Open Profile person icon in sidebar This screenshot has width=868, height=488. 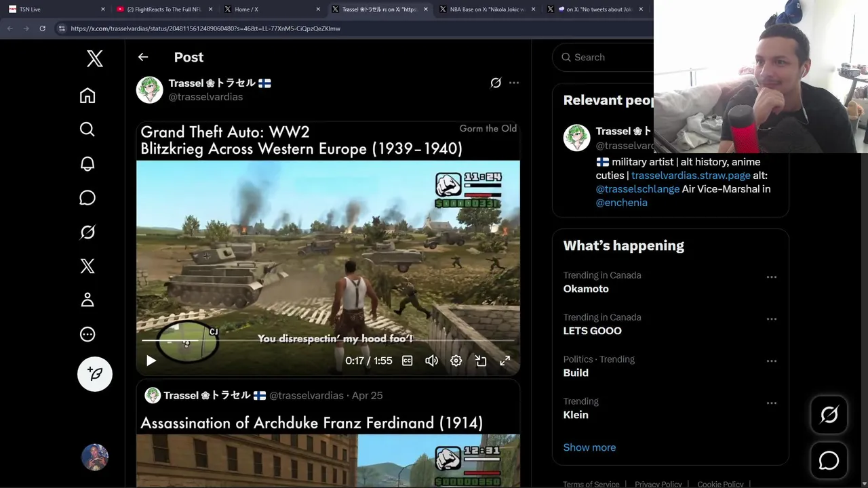click(87, 300)
